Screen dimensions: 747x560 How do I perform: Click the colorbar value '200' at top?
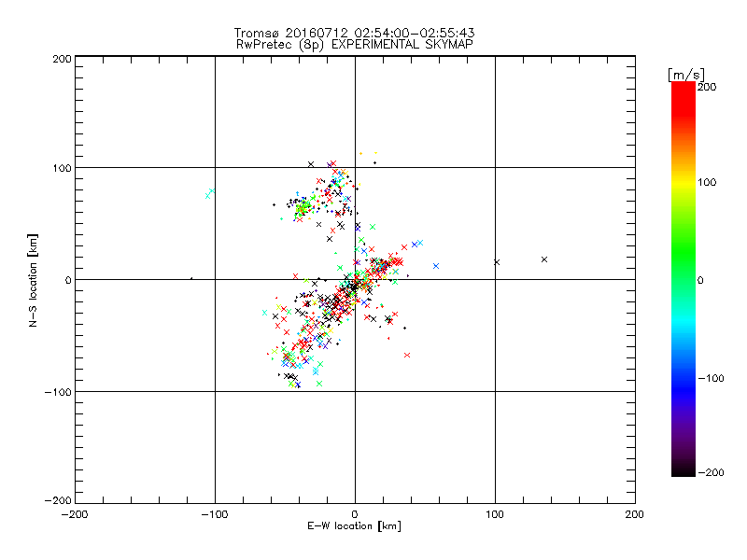(707, 87)
